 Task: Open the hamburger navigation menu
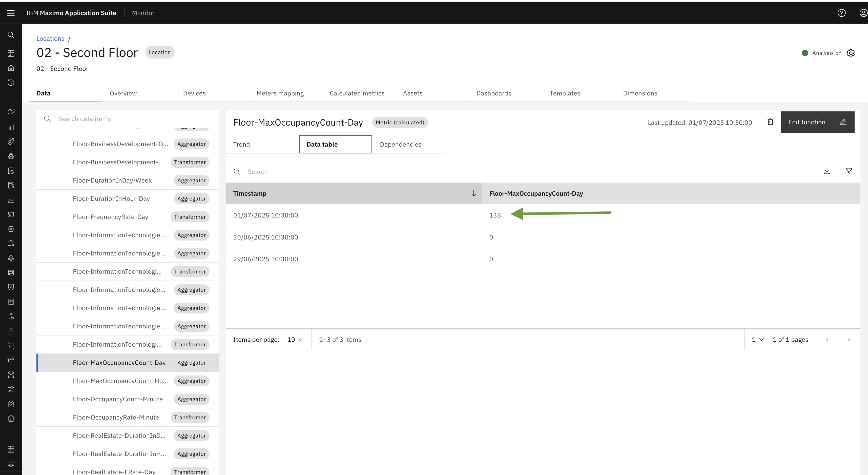click(x=11, y=13)
